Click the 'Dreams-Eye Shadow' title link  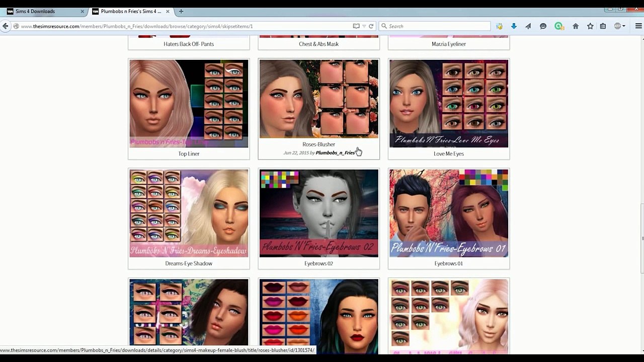(x=189, y=263)
